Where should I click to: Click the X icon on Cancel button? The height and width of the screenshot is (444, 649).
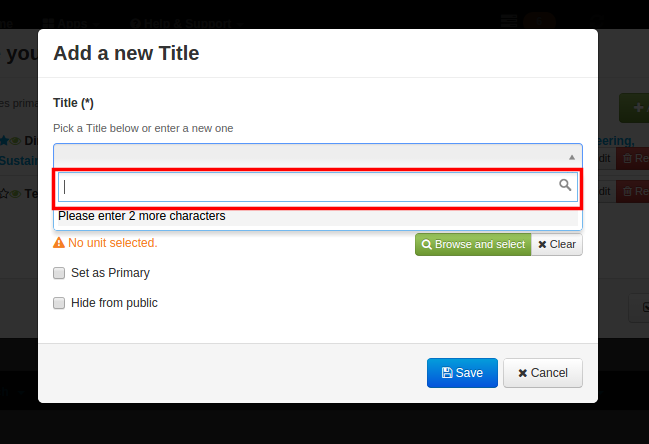click(x=523, y=373)
